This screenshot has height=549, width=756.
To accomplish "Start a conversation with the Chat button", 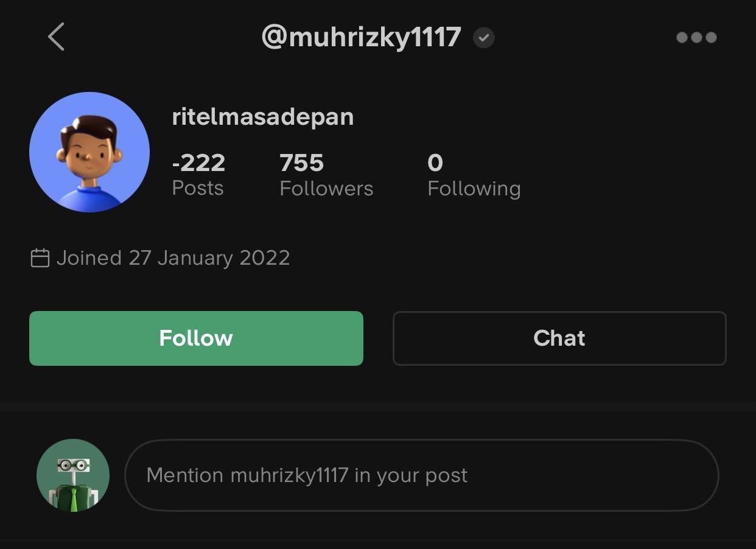I will pyautogui.click(x=559, y=338).
